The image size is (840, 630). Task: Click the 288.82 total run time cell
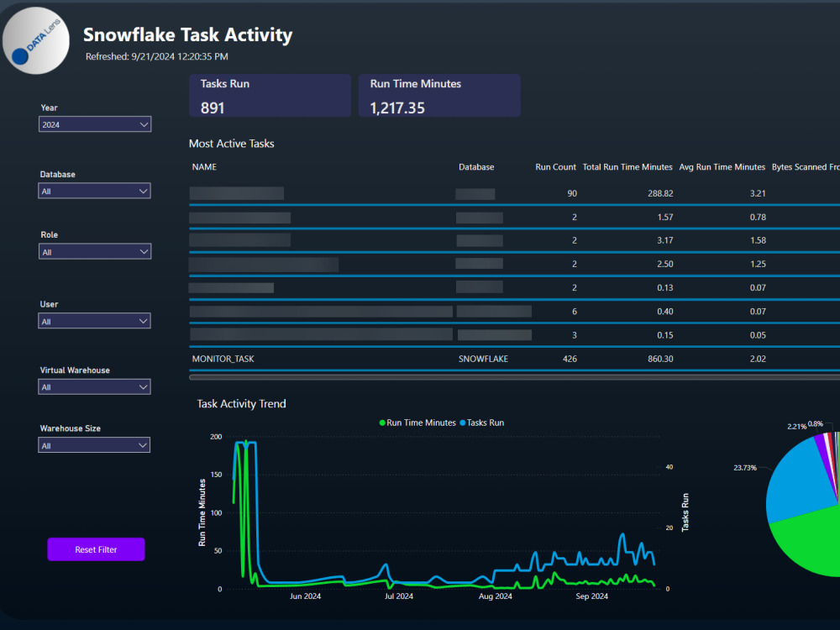[660, 193]
